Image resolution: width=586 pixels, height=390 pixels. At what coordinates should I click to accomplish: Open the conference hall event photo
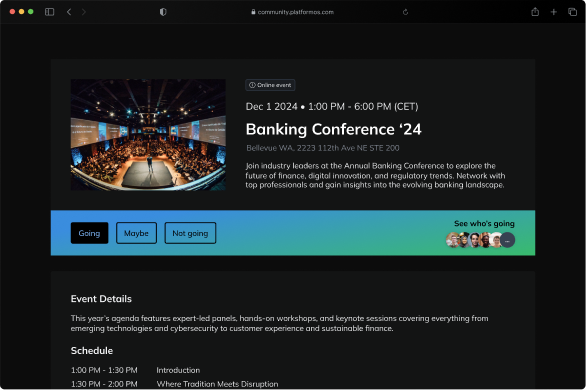click(x=148, y=135)
